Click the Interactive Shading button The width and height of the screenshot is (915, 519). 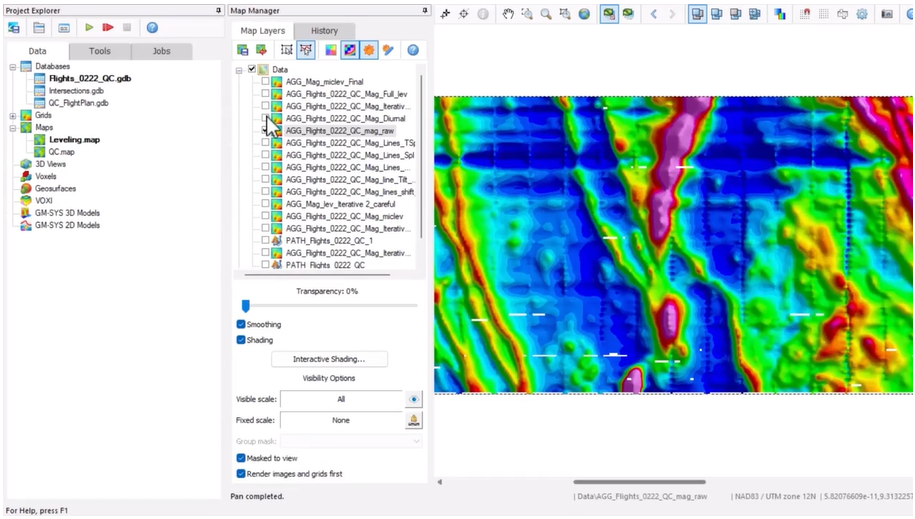click(x=329, y=359)
